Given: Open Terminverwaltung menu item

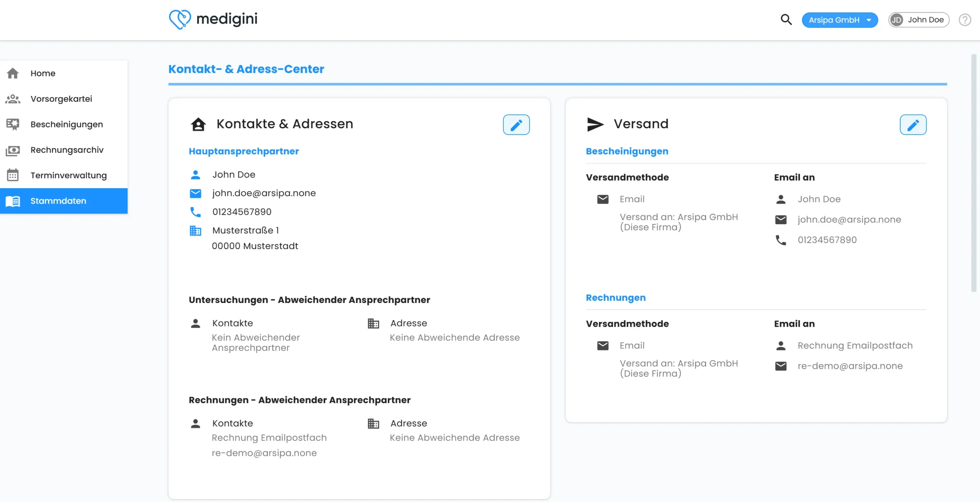Looking at the screenshot, I should tap(69, 175).
